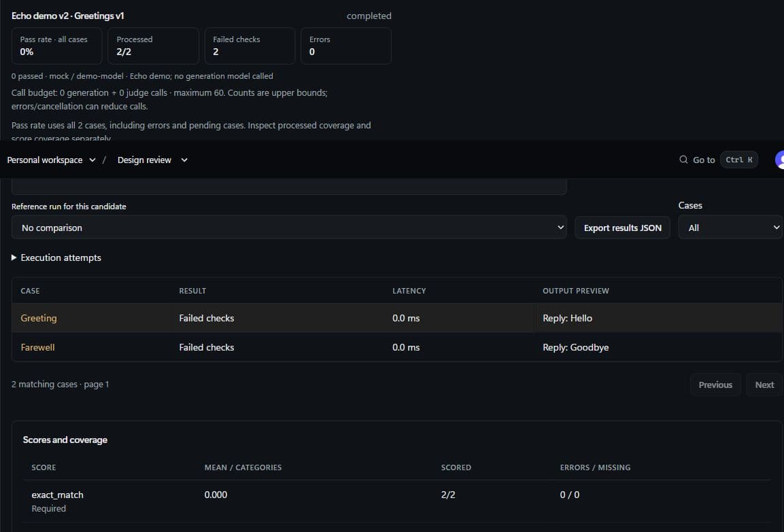
Task: Click the Ctrl K shortcut badge
Action: (x=739, y=160)
